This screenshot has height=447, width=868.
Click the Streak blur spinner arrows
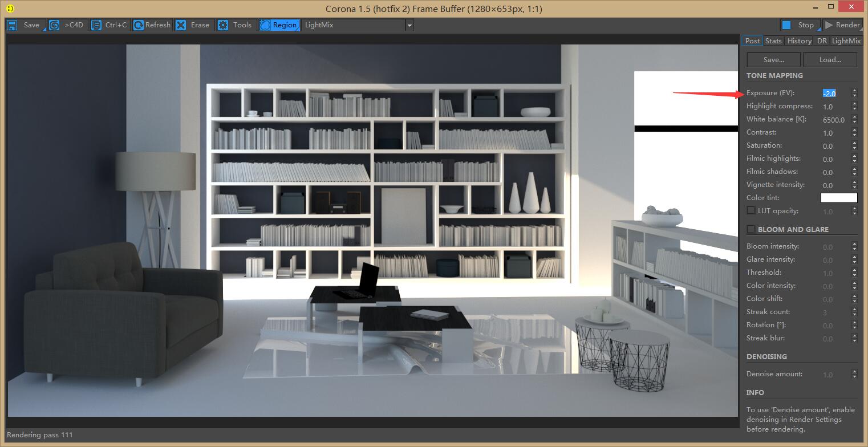(x=854, y=339)
